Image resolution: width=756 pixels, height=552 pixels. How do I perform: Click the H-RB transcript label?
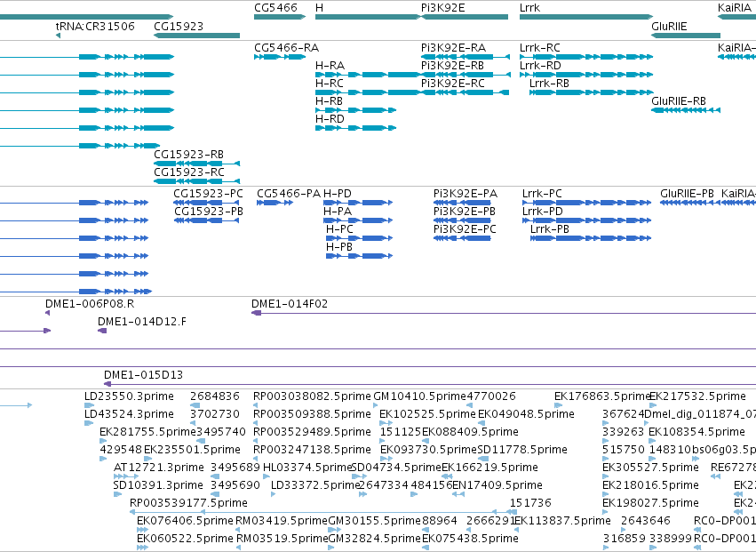coord(329,101)
